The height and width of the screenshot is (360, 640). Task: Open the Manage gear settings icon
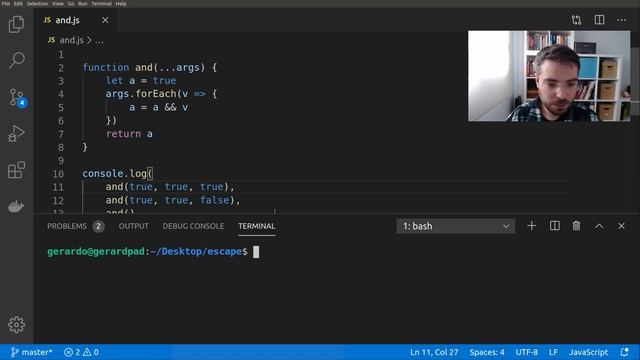pos(16,324)
